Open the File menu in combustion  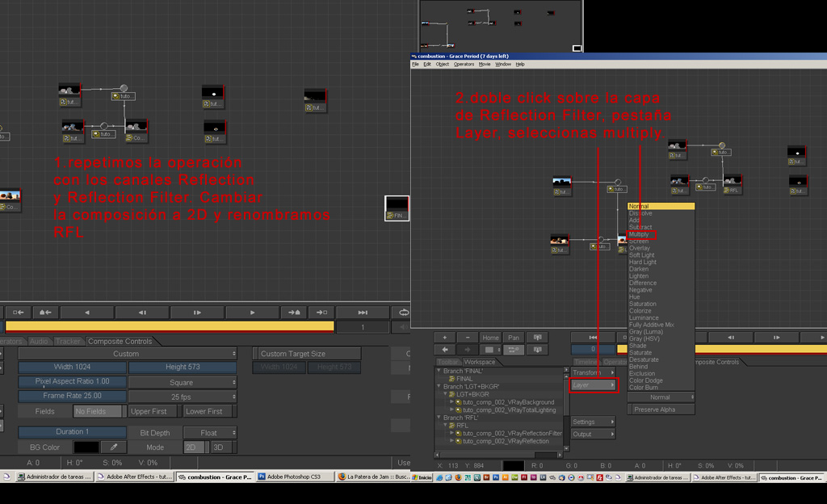(416, 65)
